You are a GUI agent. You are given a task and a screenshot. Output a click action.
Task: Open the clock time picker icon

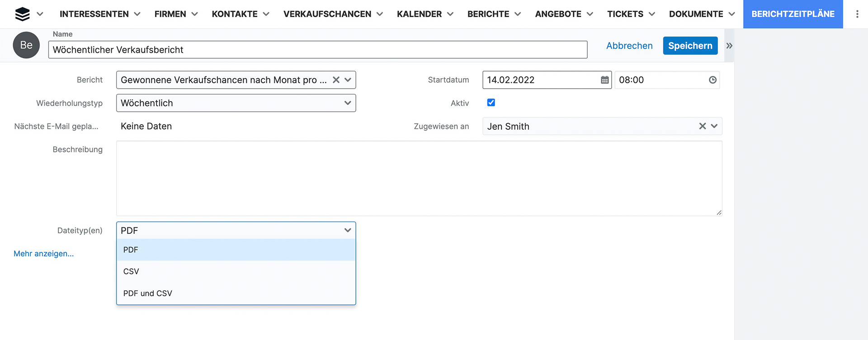tap(712, 80)
